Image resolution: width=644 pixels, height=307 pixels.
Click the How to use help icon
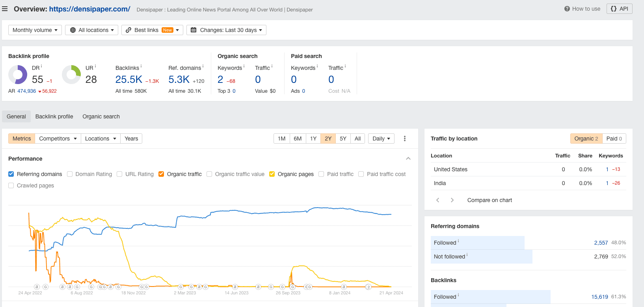[x=567, y=9]
